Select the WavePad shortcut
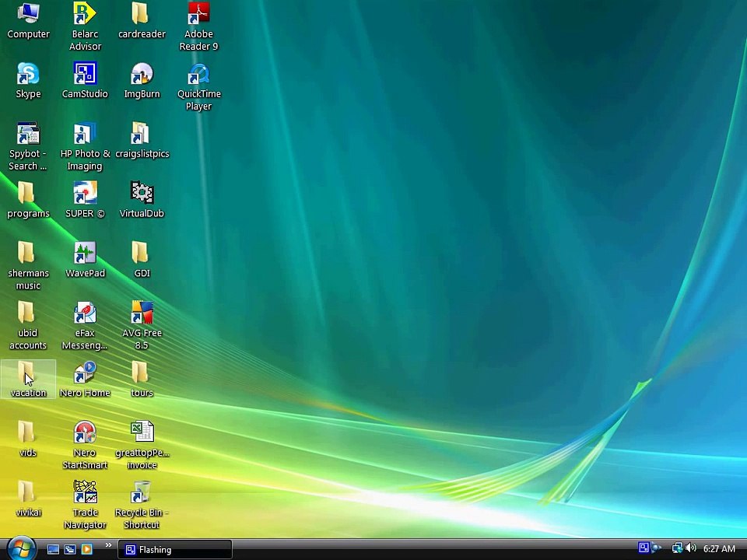Image resolution: width=747 pixels, height=560 pixels. pyautogui.click(x=85, y=260)
